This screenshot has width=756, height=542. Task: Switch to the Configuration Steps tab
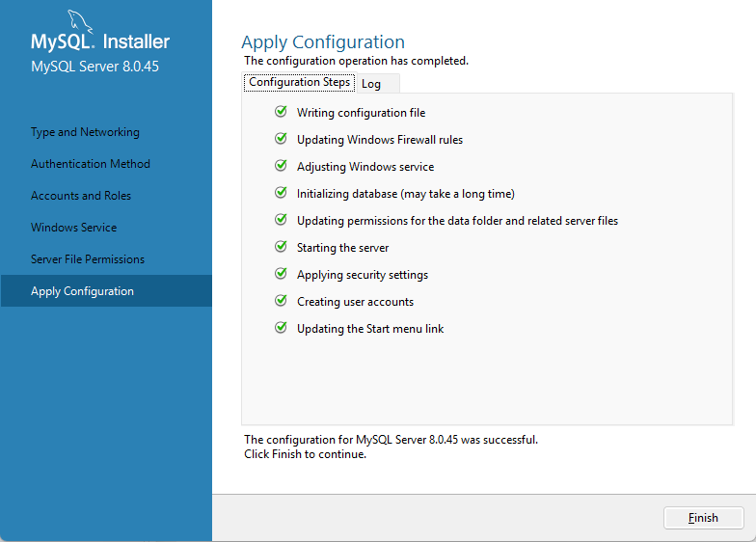point(299,83)
